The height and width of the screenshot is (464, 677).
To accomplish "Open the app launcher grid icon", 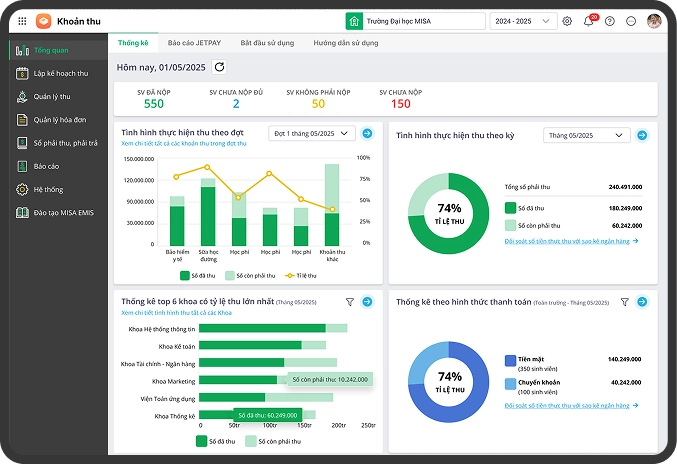I will 22,21.
